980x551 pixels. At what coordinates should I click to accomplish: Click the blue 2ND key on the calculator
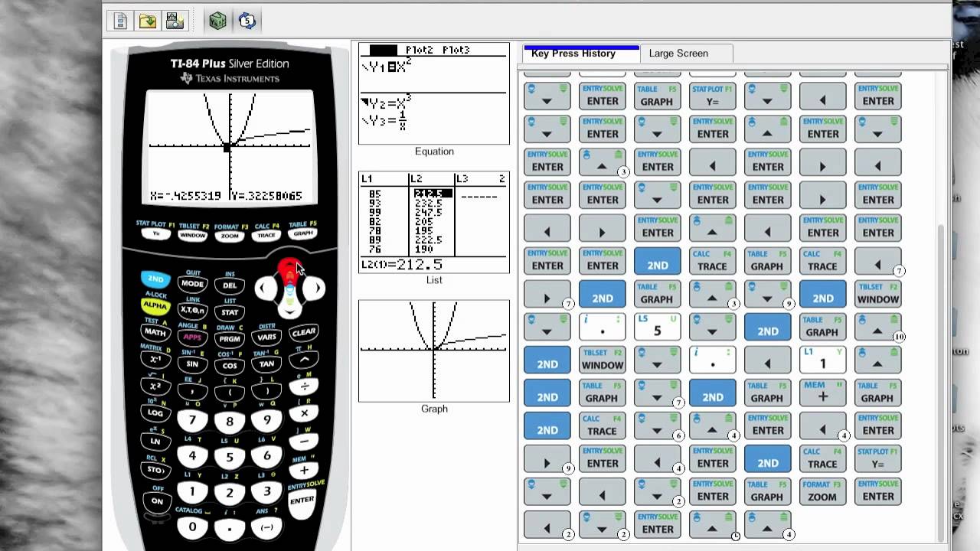[x=155, y=279]
